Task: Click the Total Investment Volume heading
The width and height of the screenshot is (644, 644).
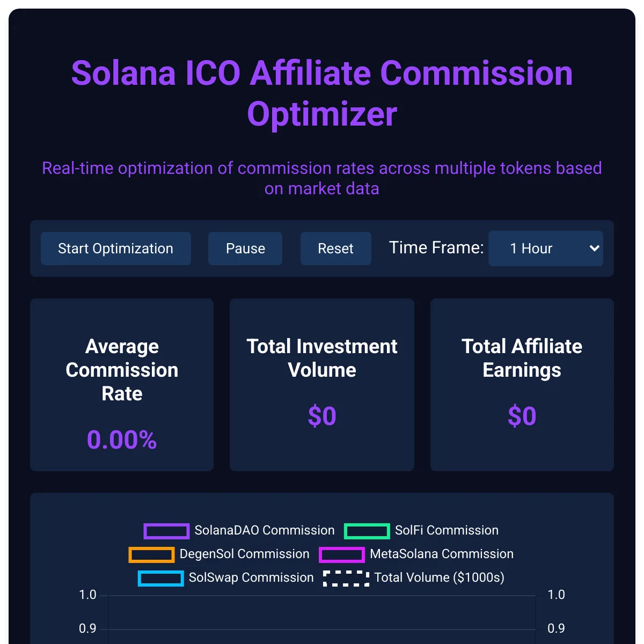Action: (x=322, y=358)
